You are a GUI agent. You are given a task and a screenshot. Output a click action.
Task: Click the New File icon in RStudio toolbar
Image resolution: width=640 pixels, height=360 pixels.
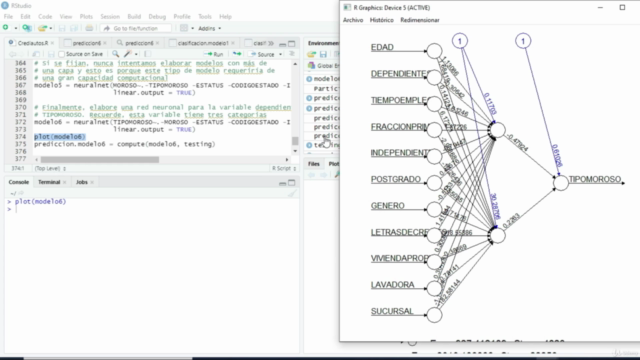pos(6,28)
